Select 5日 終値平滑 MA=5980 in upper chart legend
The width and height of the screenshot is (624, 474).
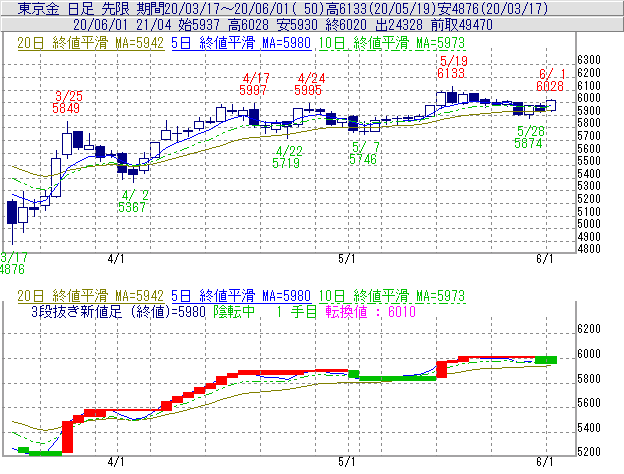point(241,43)
